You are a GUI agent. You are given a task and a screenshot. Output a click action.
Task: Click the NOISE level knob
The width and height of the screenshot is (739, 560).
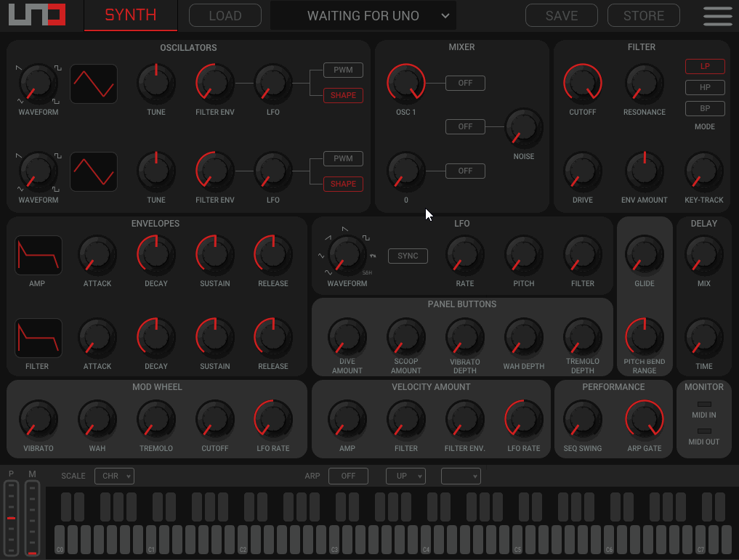click(524, 128)
